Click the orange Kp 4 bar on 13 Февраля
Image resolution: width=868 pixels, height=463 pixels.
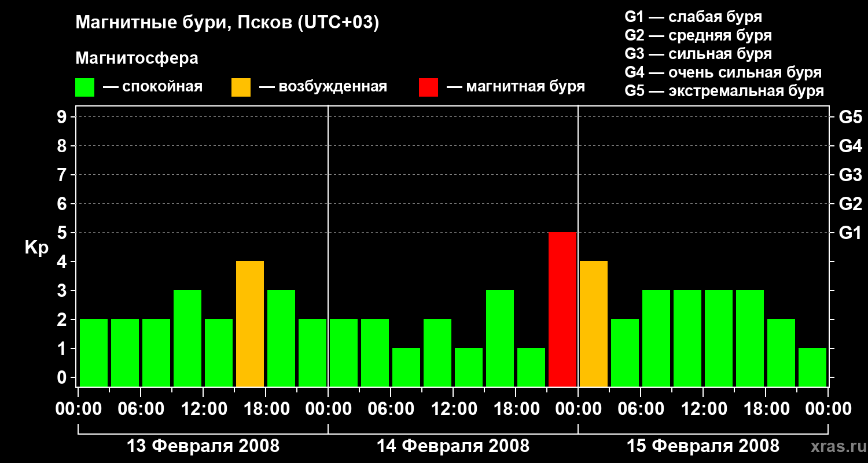point(250,324)
